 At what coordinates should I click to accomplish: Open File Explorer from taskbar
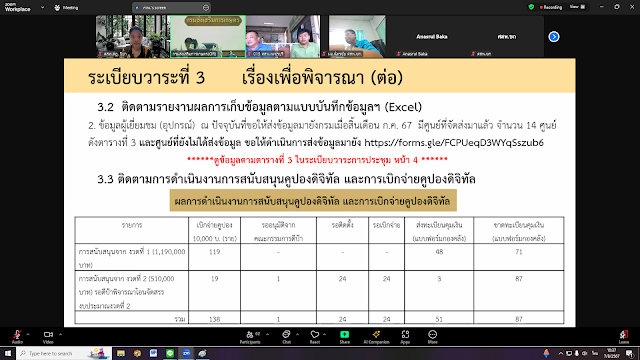pyautogui.click(x=121, y=353)
